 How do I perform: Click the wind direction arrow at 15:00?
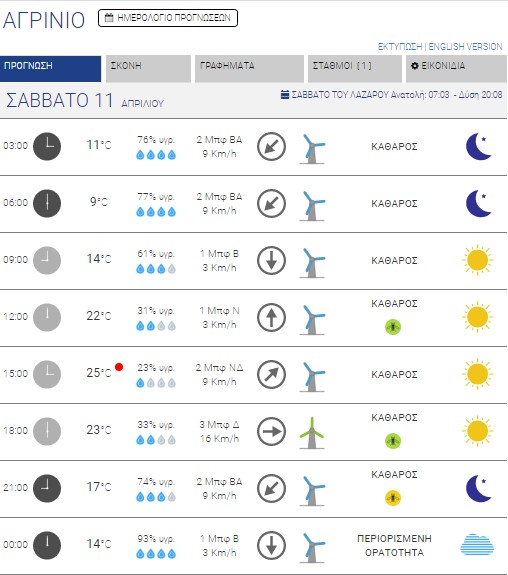pyautogui.click(x=271, y=374)
